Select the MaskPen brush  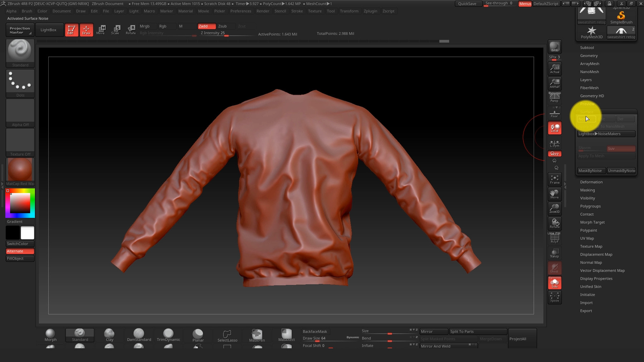(257, 334)
